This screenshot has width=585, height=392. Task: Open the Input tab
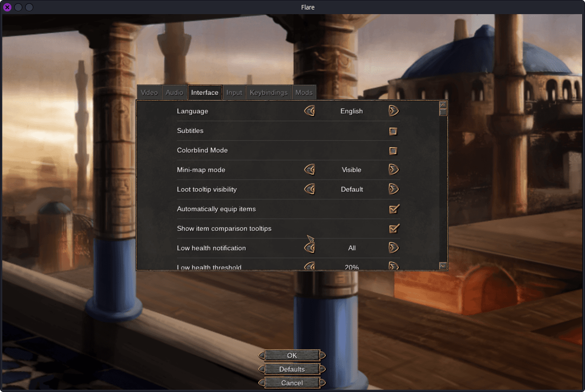[234, 93]
